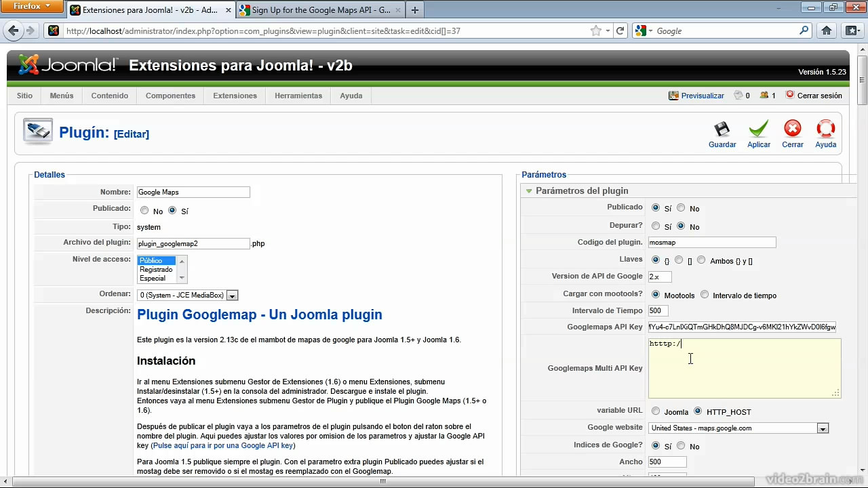Open the Herramientas menu
Screen dimensions: 868x488
(x=298, y=96)
